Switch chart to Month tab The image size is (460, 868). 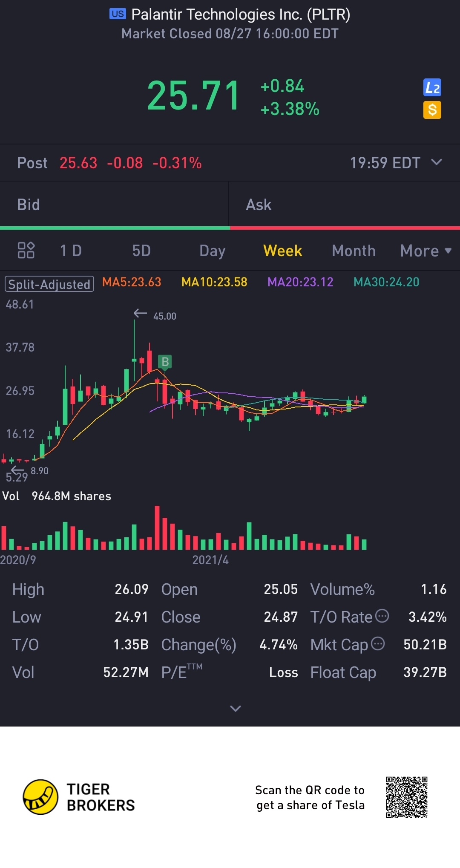coord(354,251)
